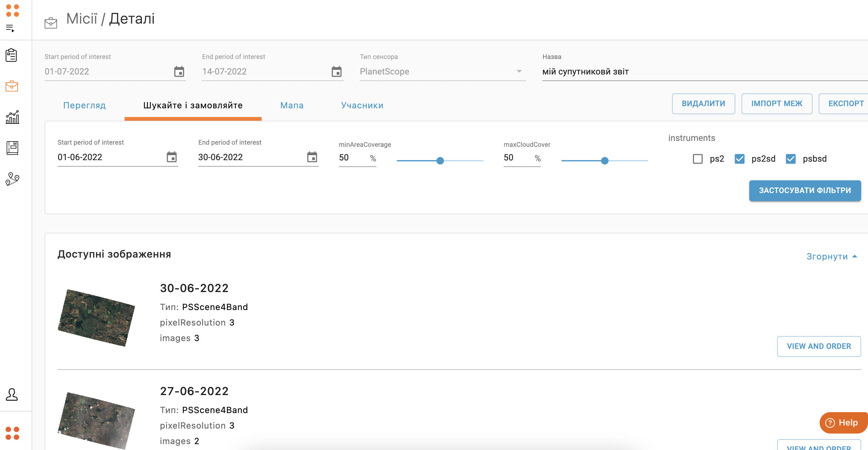Click the book/reports icon in the sidebar
This screenshot has width=868, height=450.
pyautogui.click(x=12, y=148)
